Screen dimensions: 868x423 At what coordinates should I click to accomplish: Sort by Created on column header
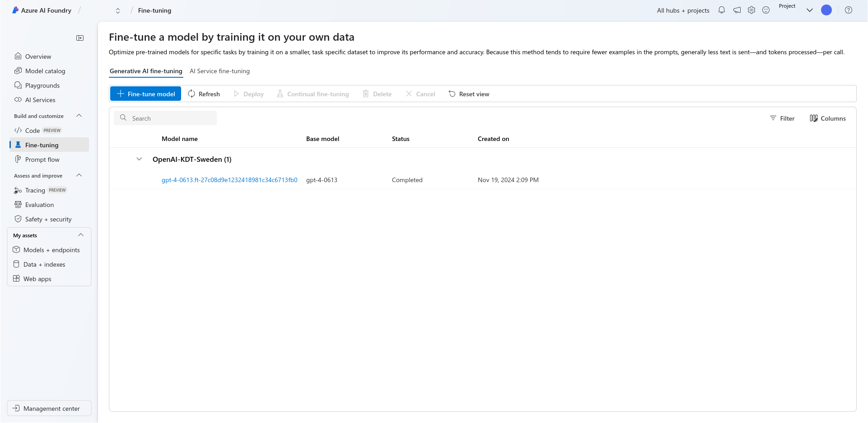tap(493, 139)
